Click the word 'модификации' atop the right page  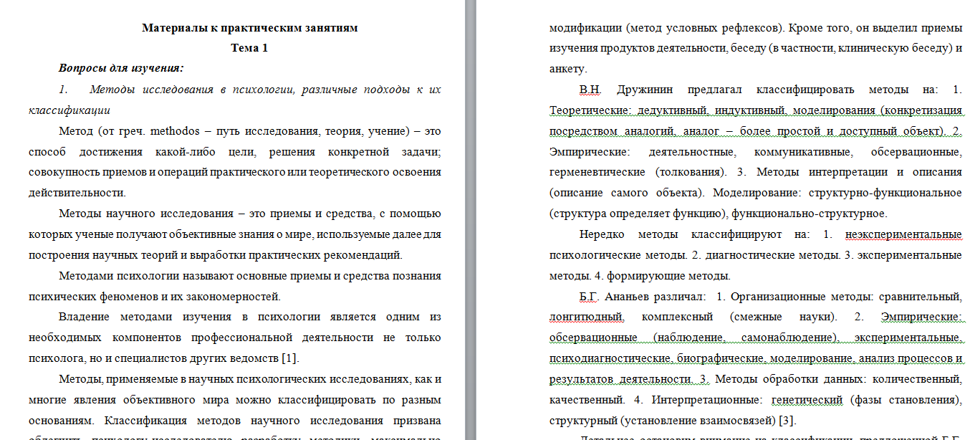tap(584, 29)
